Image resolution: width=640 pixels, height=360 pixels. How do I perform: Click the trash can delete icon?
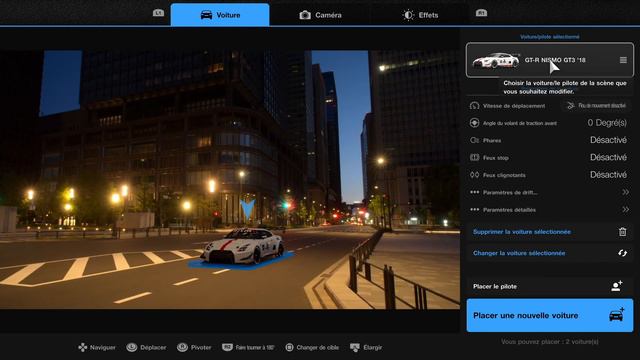click(x=622, y=232)
